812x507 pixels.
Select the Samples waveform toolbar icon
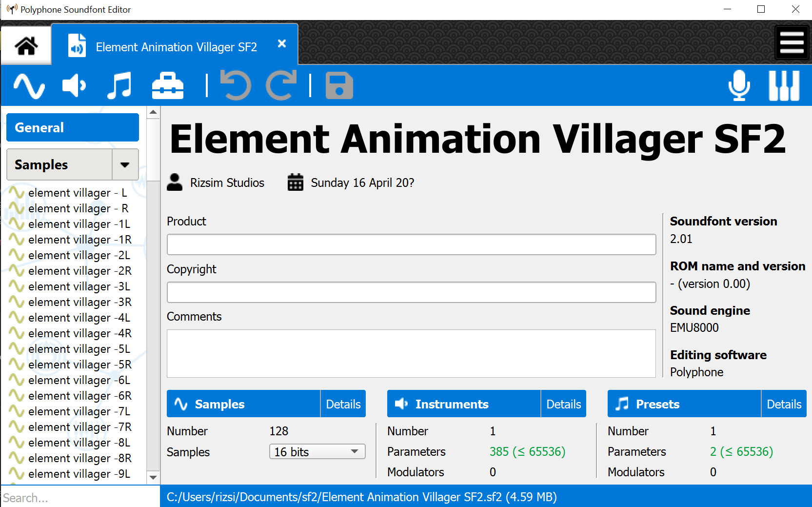[x=29, y=85]
